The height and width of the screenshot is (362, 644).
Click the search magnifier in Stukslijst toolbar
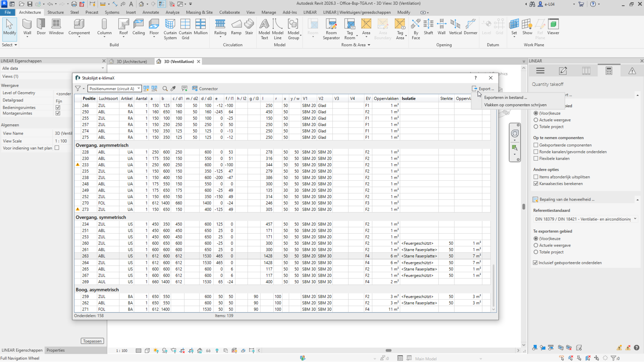click(165, 89)
